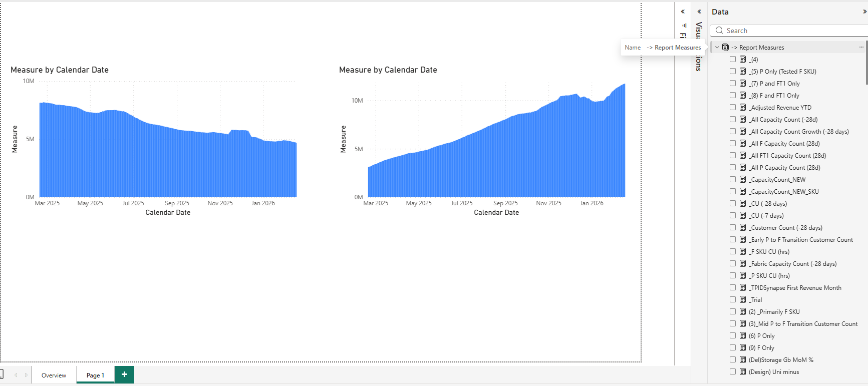
Task: Expand the collapsed Filters pane
Action: (x=683, y=12)
